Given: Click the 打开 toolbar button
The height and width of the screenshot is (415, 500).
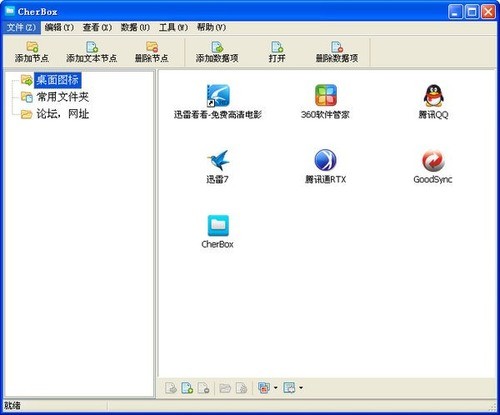Looking at the screenshot, I should [277, 52].
